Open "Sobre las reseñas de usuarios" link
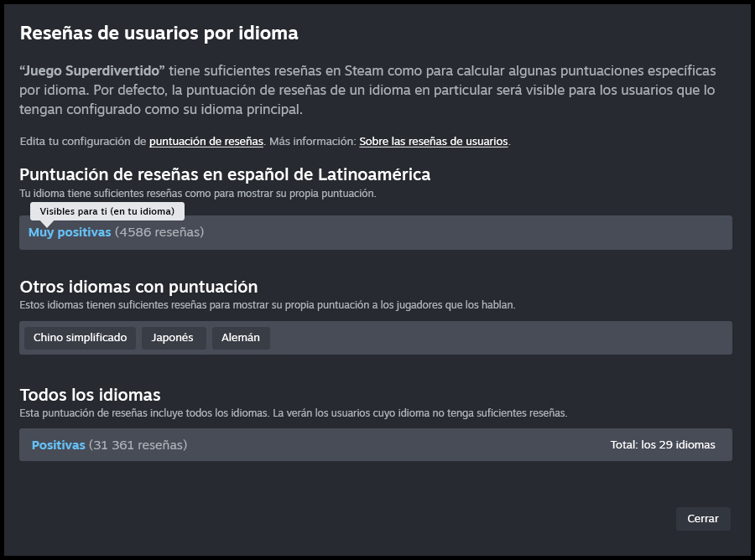 tap(433, 142)
